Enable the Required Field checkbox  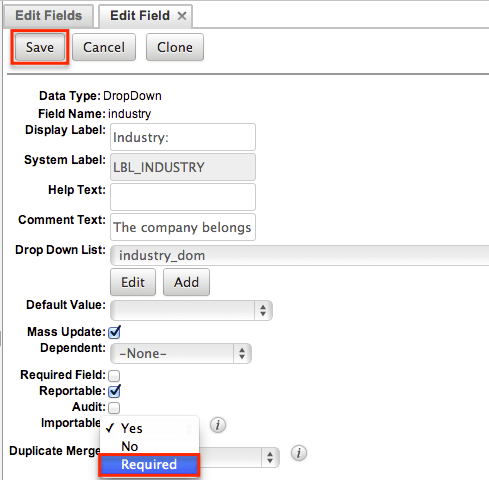tap(114, 375)
